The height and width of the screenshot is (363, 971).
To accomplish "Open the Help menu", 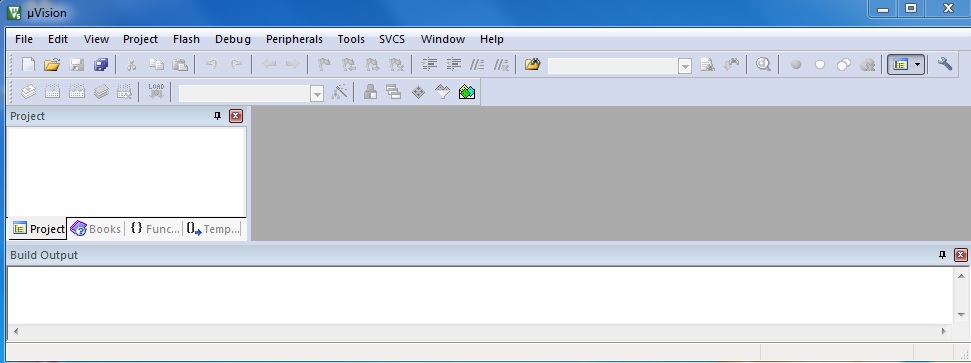I will [x=491, y=39].
